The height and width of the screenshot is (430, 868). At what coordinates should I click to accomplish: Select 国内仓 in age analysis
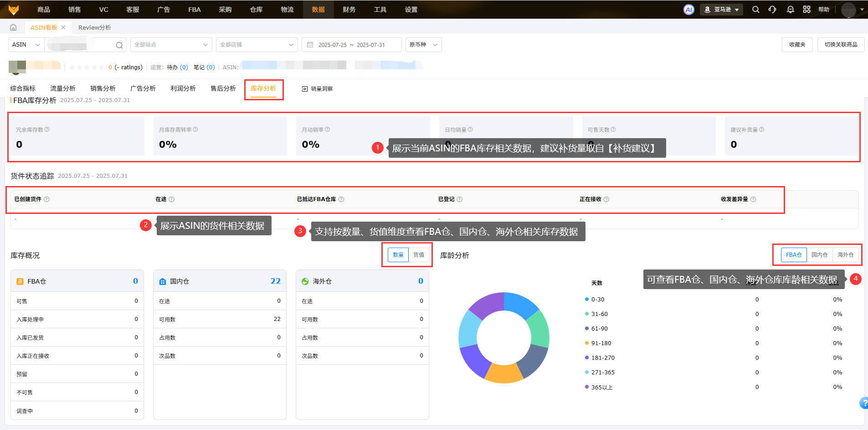click(x=819, y=255)
